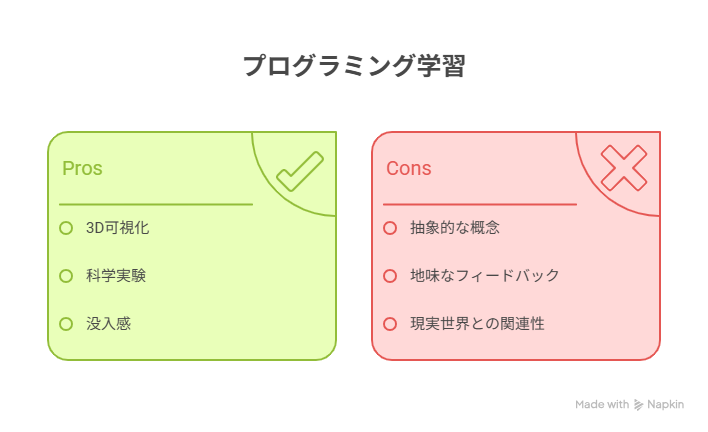
Task: Click the green line under Pros
Action: click(156, 204)
